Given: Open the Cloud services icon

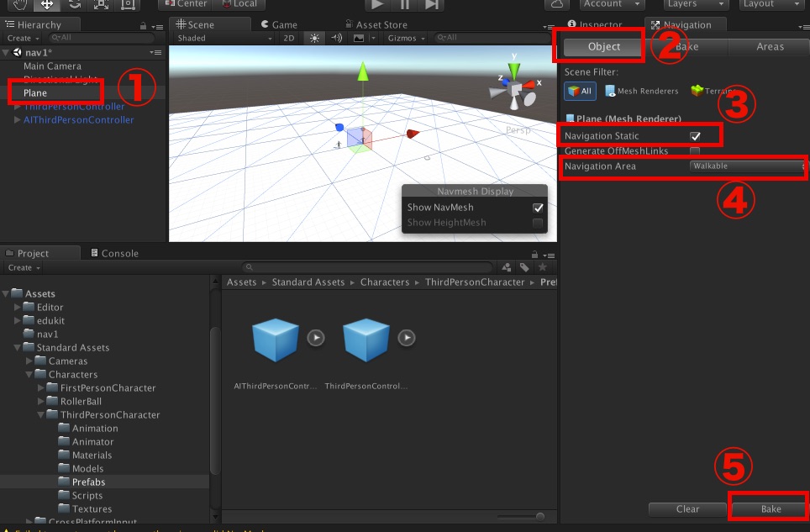Looking at the screenshot, I should 557,4.
